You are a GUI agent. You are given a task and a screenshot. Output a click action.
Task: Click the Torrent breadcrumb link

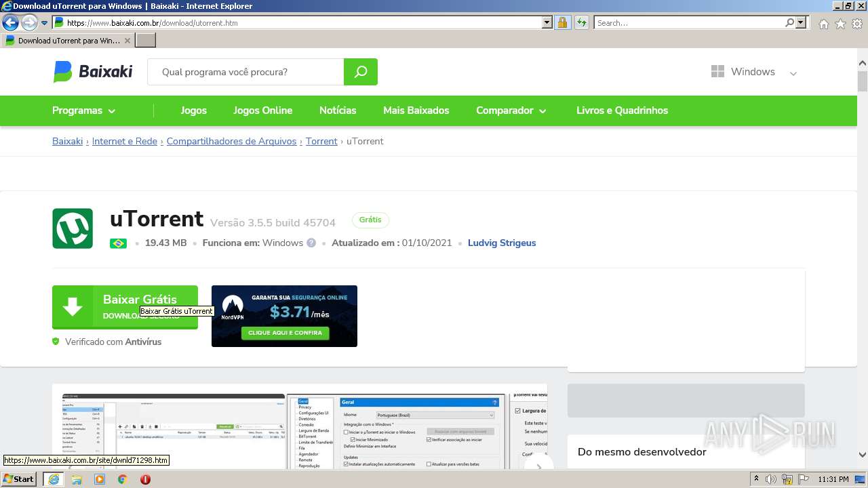click(x=321, y=141)
